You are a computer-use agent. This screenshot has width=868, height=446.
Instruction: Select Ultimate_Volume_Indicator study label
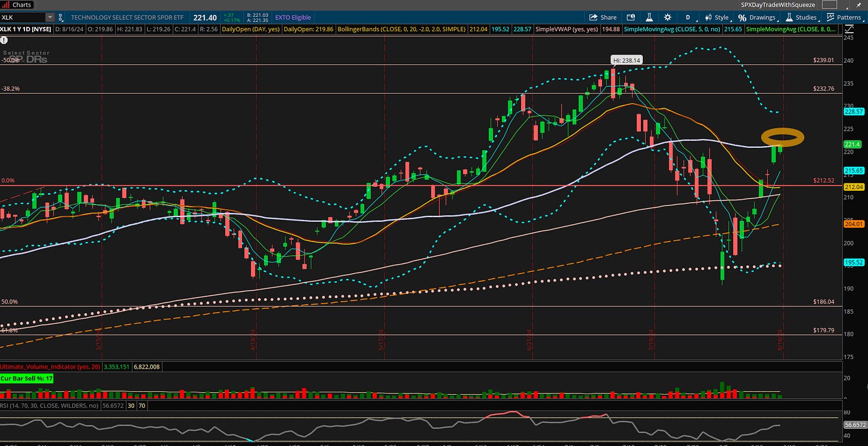point(50,367)
